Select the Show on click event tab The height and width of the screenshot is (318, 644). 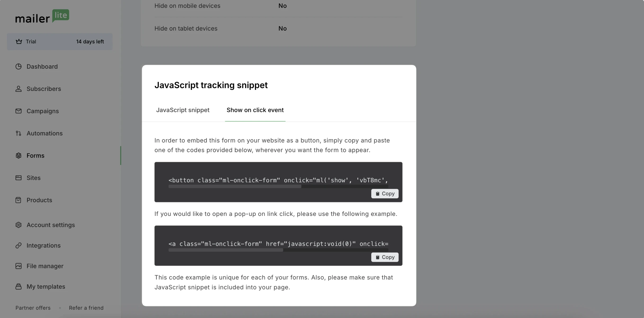point(255,110)
